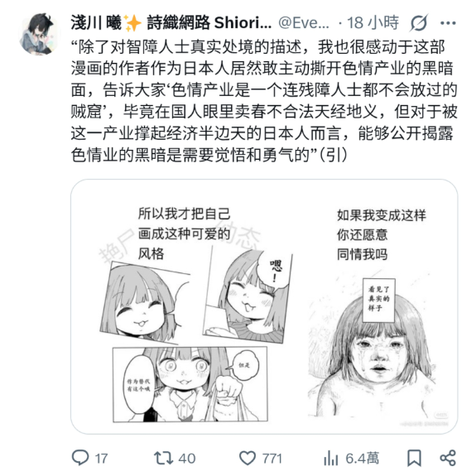Open the view analytics bar chart icon
Screen dimensions: 476x476
point(331,458)
